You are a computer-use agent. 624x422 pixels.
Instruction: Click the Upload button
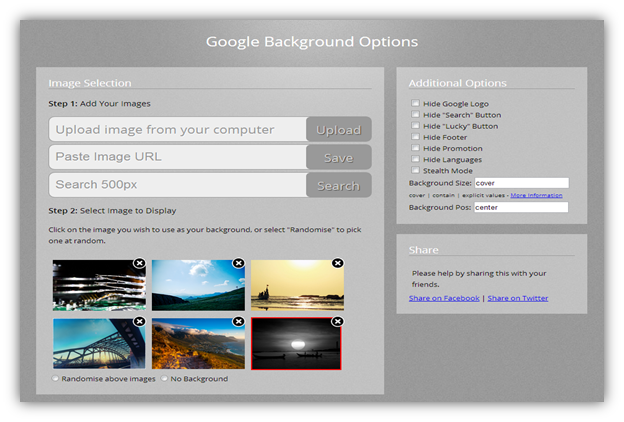tap(339, 129)
